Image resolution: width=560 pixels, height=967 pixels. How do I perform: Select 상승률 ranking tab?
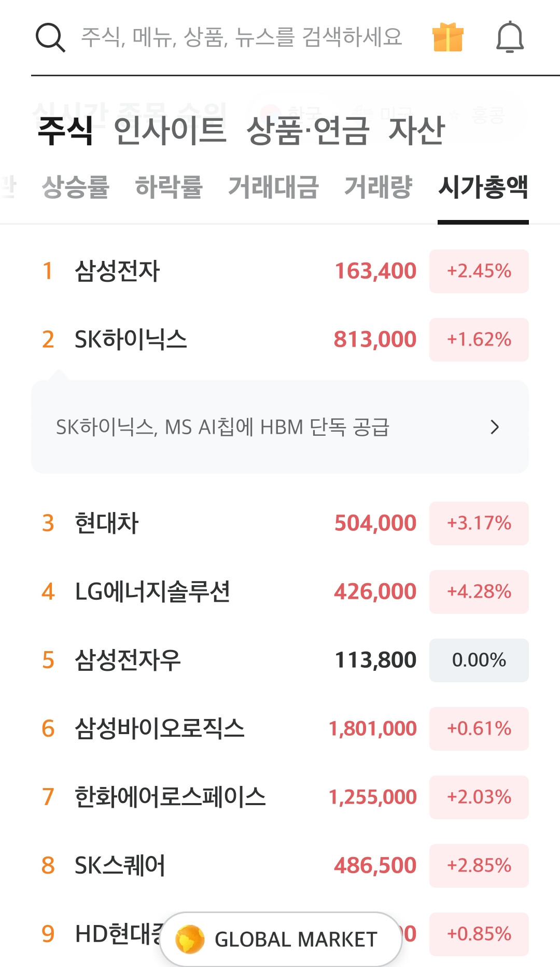tap(76, 187)
